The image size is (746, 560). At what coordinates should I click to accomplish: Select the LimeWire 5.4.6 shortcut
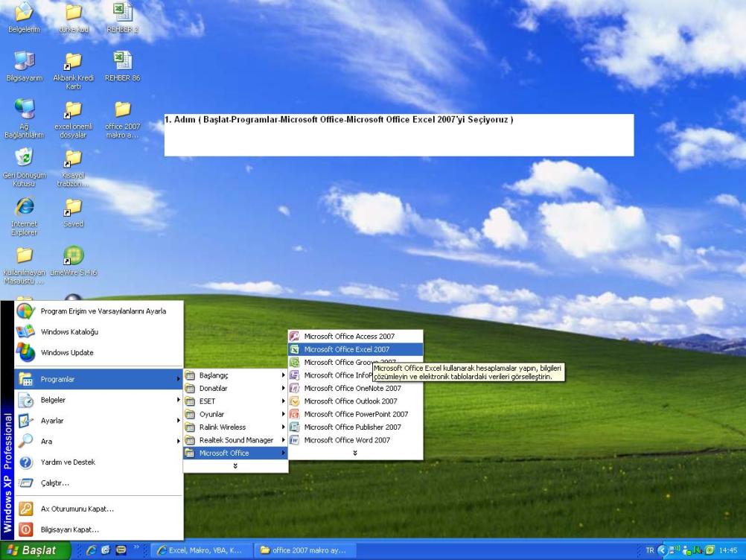pos(73,261)
